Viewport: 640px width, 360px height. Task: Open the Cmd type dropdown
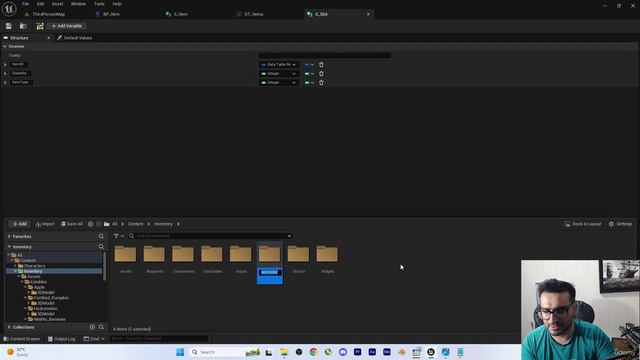click(94, 339)
